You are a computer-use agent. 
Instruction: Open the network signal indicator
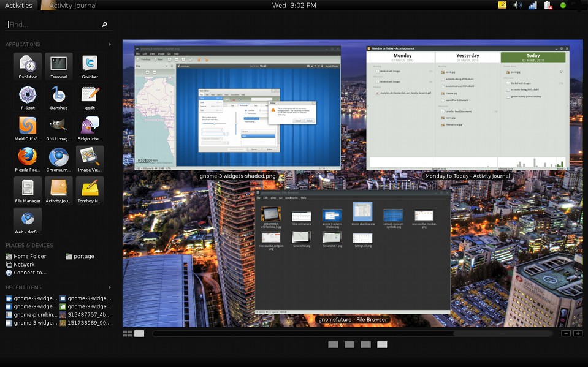(532, 6)
